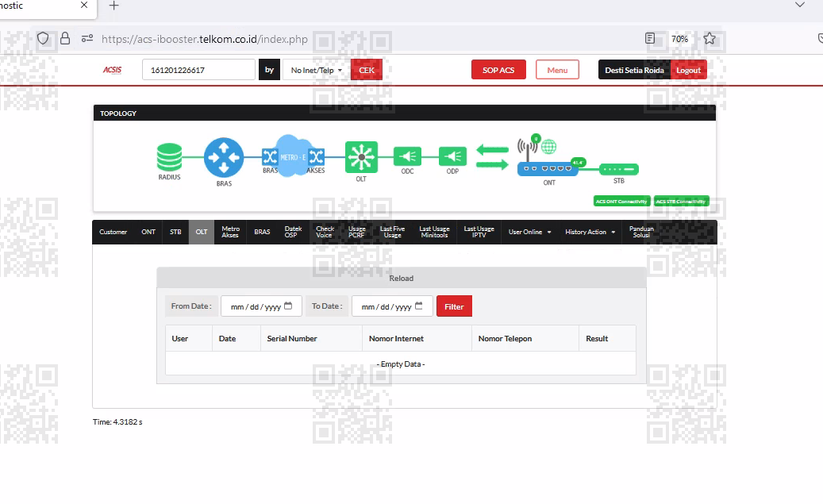Click ACS STB Connectivity green badge
Image resolution: width=823 pixels, height=504 pixels.
(681, 201)
